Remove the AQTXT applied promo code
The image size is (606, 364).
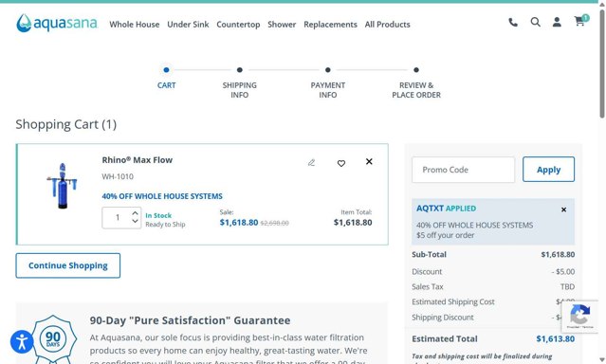(563, 209)
